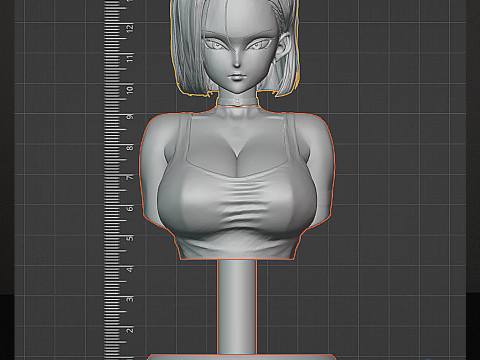This screenshot has height=360, width=480.
Task: Click ruler mark labeled 4
Action: (x=130, y=269)
